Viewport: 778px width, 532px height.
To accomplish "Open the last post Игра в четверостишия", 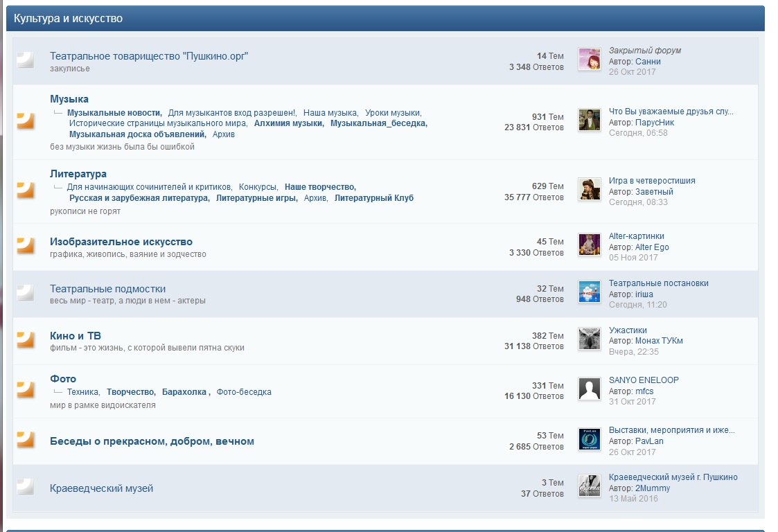I will tap(651, 181).
